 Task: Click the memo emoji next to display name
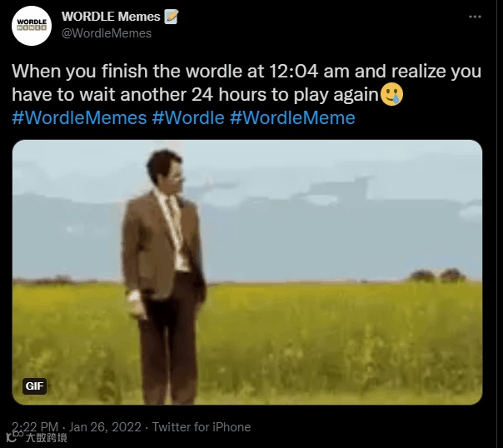tap(172, 17)
